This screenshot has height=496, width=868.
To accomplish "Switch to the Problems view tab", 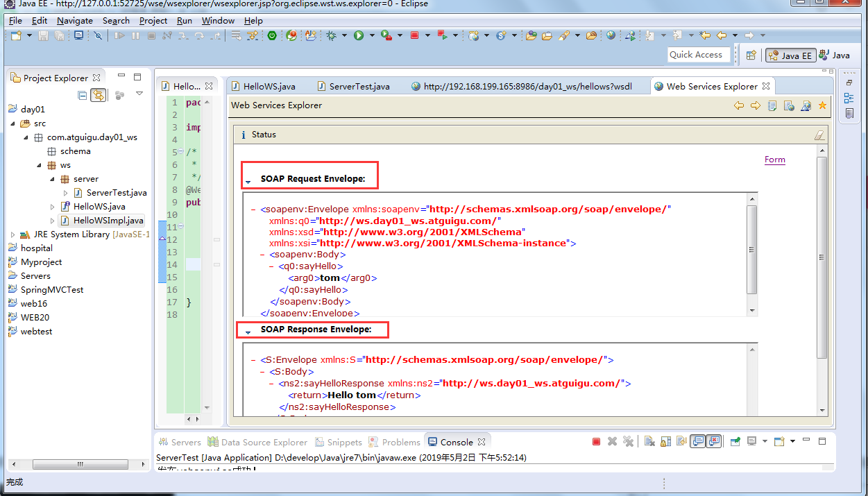I will (395, 442).
